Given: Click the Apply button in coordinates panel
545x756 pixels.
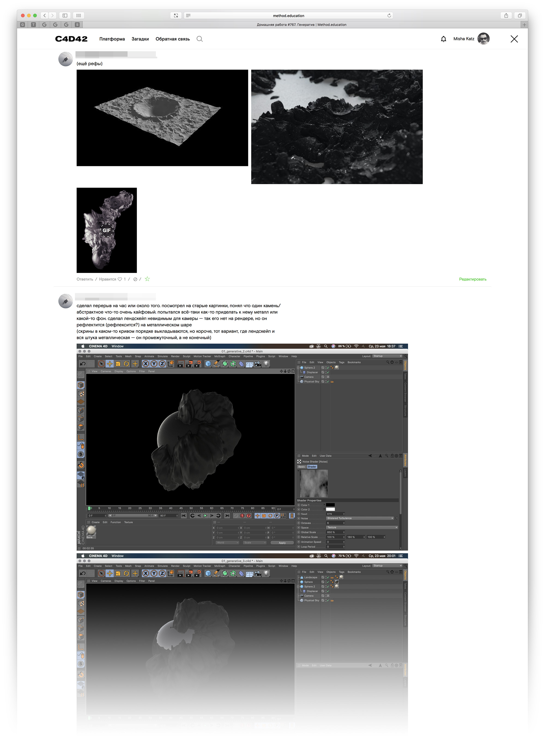Looking at the screenshot, I should pyautogui.click(x=282, y=543).
